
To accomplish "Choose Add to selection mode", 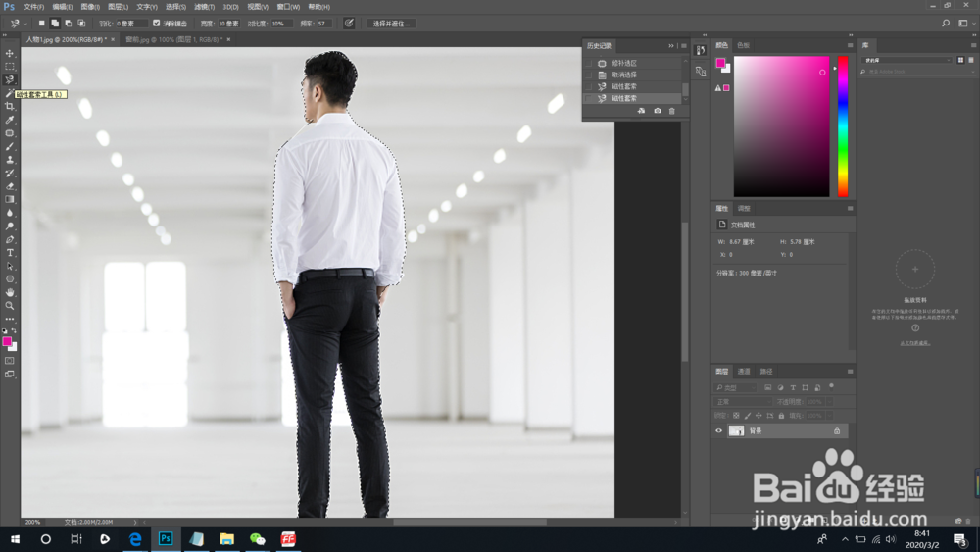I will click(55, 24).
